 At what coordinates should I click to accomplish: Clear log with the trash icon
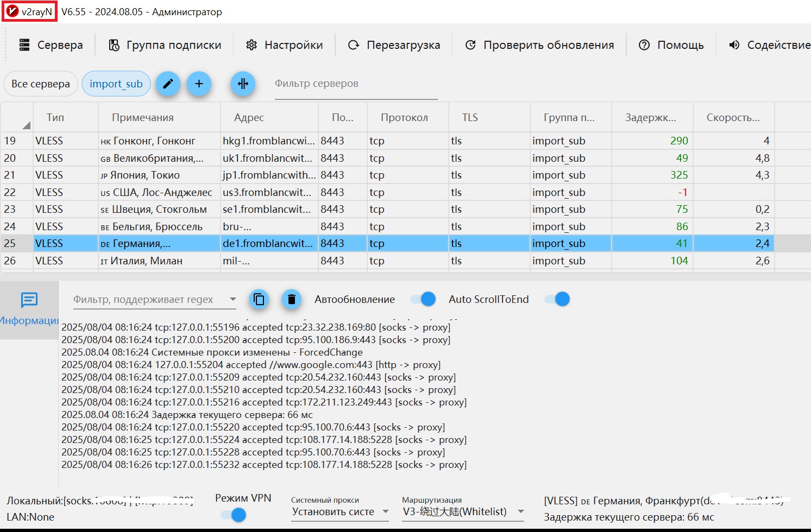pos(292,299)
